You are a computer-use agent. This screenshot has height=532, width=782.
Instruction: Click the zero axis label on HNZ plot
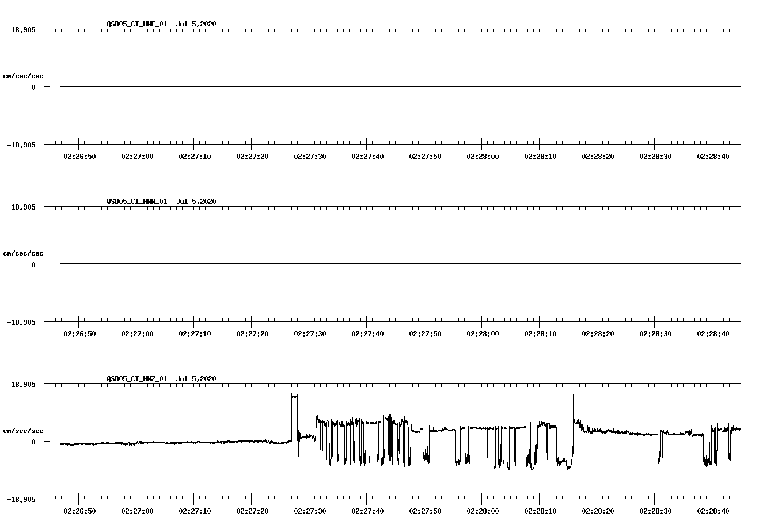pyautogui.click(x=33, y=442)
